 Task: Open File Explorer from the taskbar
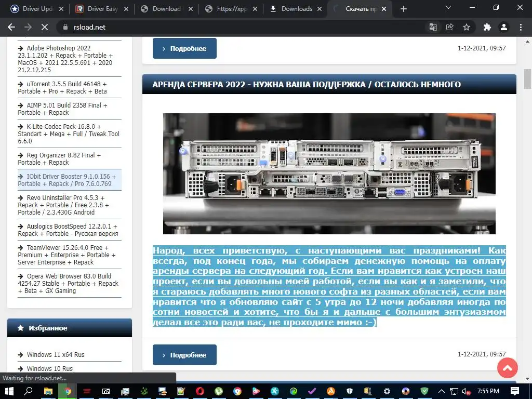click(48, 391)
